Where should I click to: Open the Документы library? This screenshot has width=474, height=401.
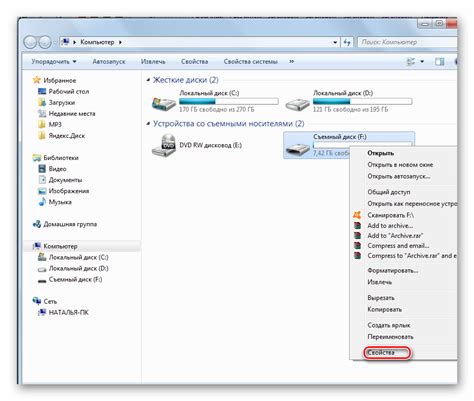click(x=60, y=180)
